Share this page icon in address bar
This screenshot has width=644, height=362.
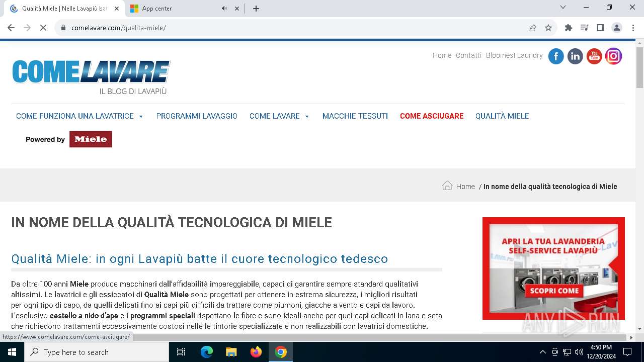coord(532,28)
